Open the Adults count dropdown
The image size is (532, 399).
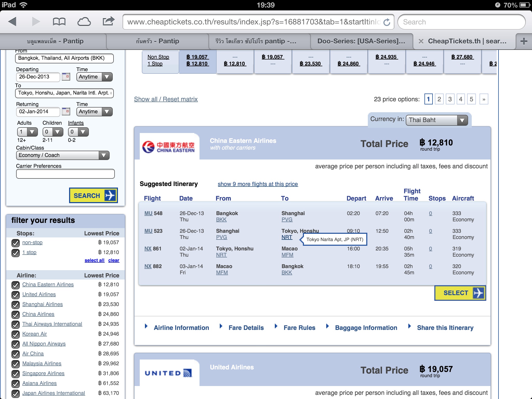tap(28, 132)
